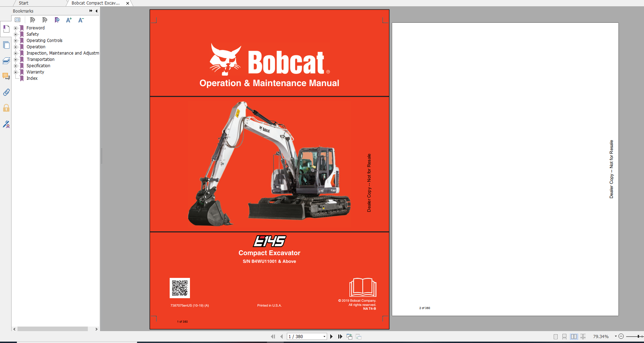This screenshot has width=644, height=343.
Task: Click the QR code on the cover page
Action: pos(180,288)
